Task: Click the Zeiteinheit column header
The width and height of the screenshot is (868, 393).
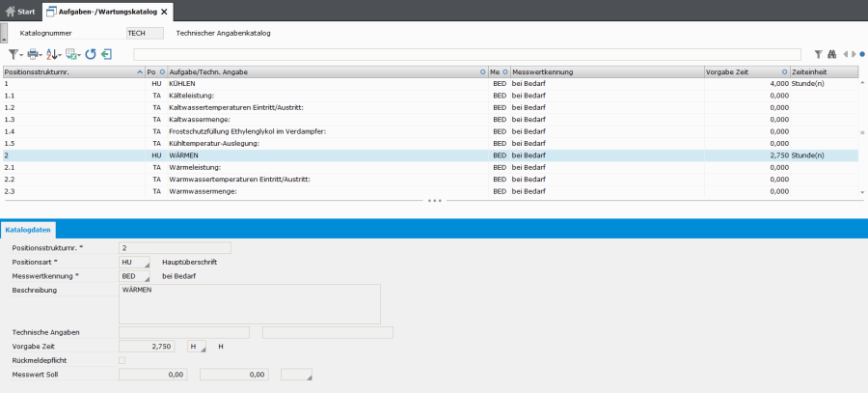Action: coord(825,72)
